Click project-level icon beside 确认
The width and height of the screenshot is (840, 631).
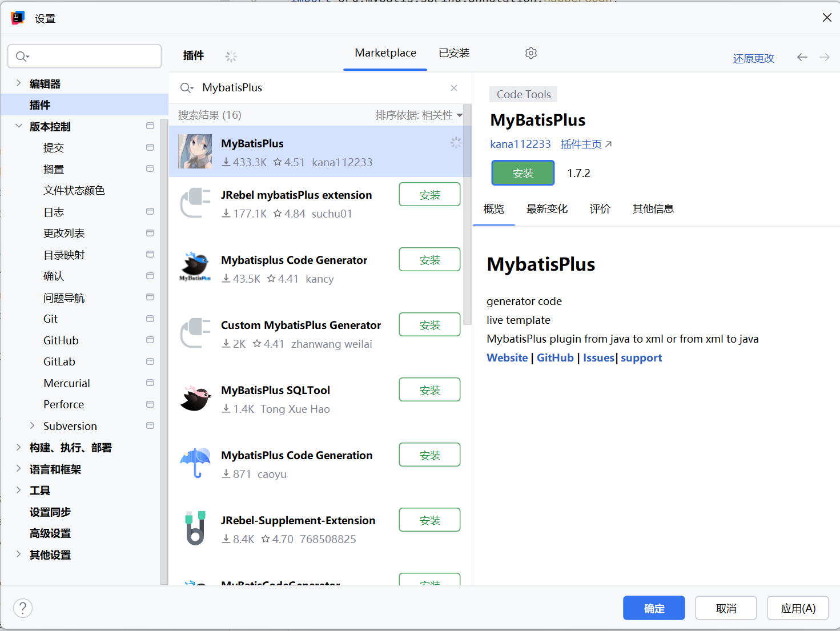(150, 276)
